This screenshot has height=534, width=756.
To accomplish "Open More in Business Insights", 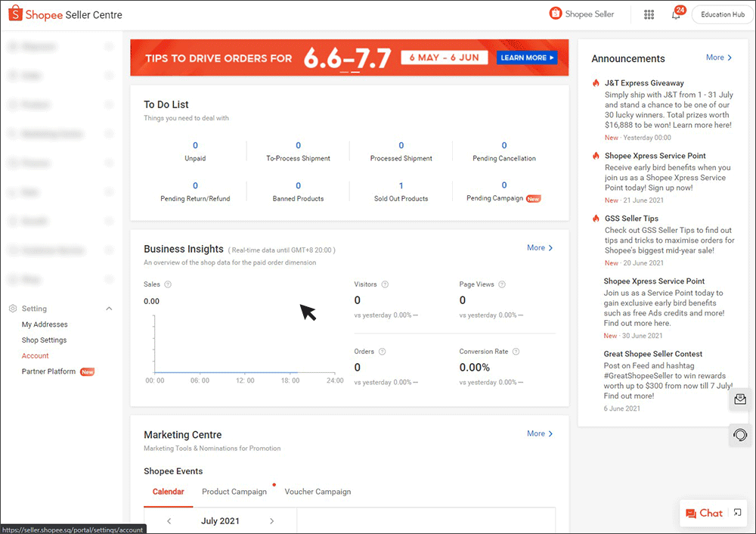I will (x=538, y=247).
